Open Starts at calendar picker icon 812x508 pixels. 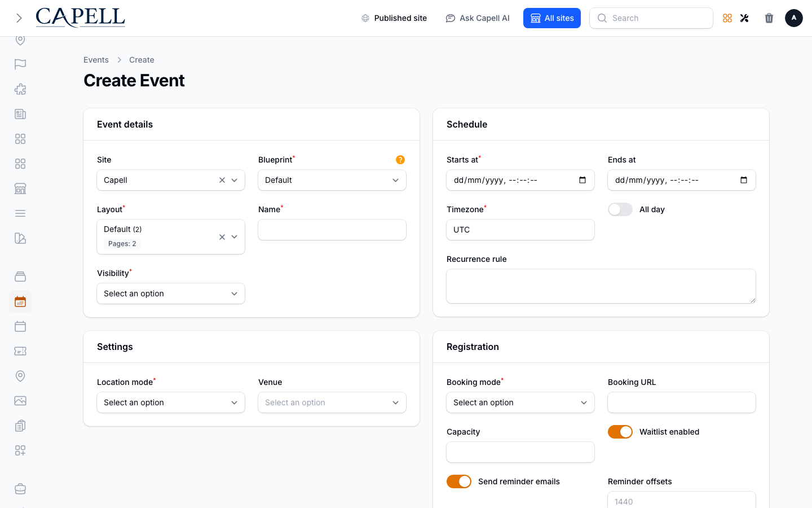[582, 180]
